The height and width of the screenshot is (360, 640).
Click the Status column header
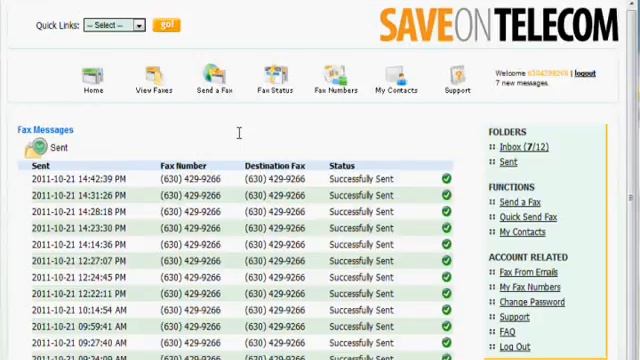pos(342,166)
